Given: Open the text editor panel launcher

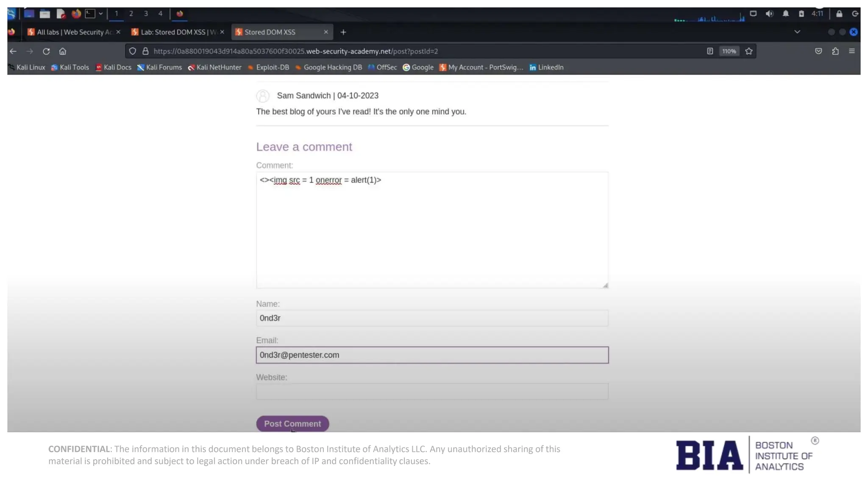Looking at the screenshot, I should [61, 14].
